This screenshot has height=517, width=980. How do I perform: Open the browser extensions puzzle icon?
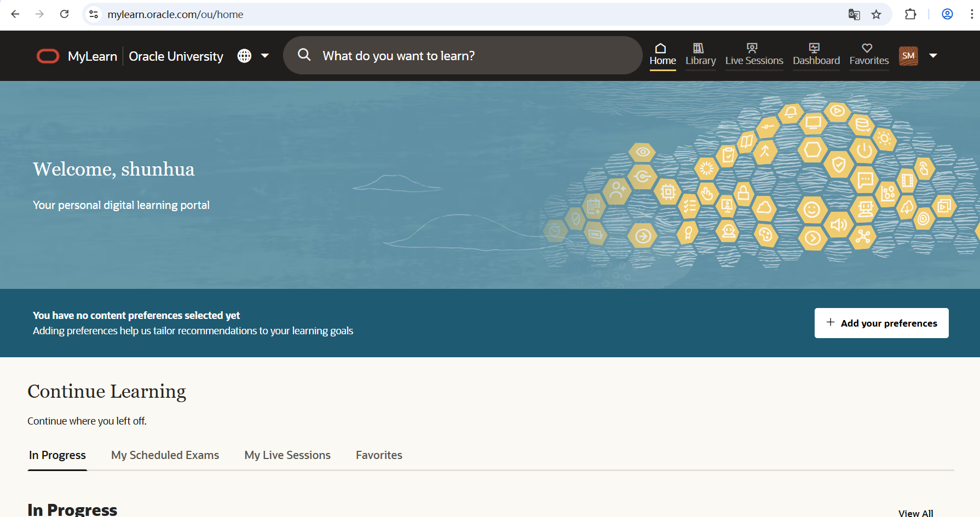click(x=910, y=14)
